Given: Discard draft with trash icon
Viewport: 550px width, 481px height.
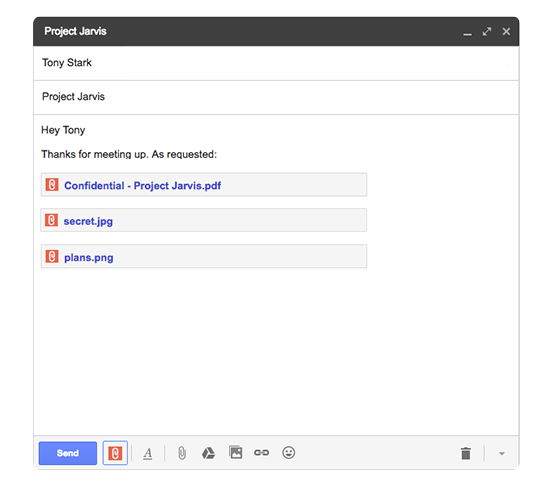Looking at the screenshot, I should [x=466, y=453].
